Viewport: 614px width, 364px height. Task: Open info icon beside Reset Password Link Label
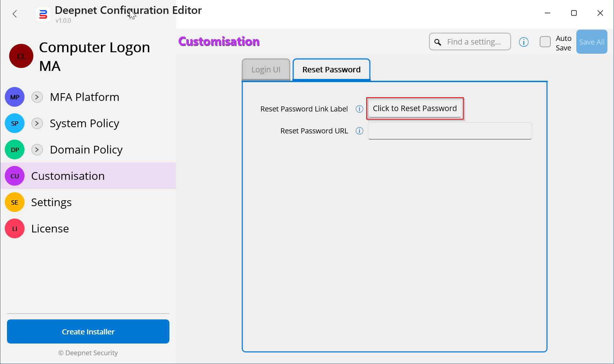(x=359, y=109)
